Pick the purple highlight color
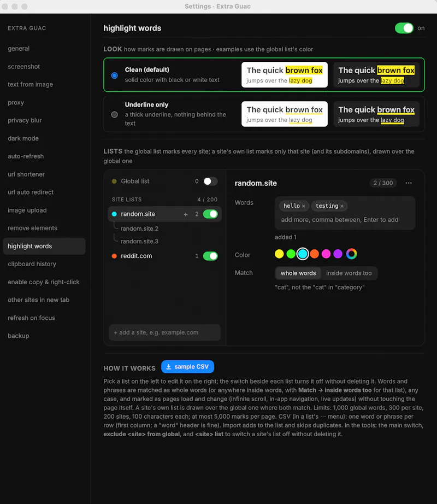This screenshot has height=504, width=437. pos(338,254)
